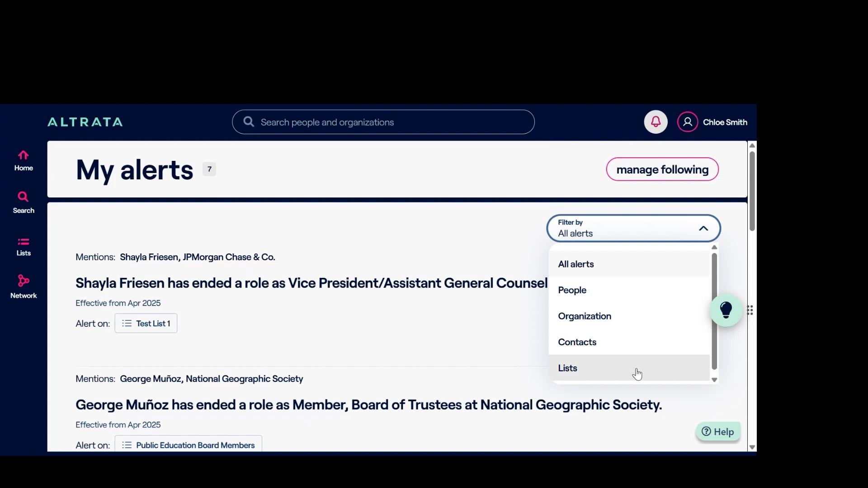Pick Lists in the filter dropdown
Screen dimensions: 868x488
[x=568, y=368]
